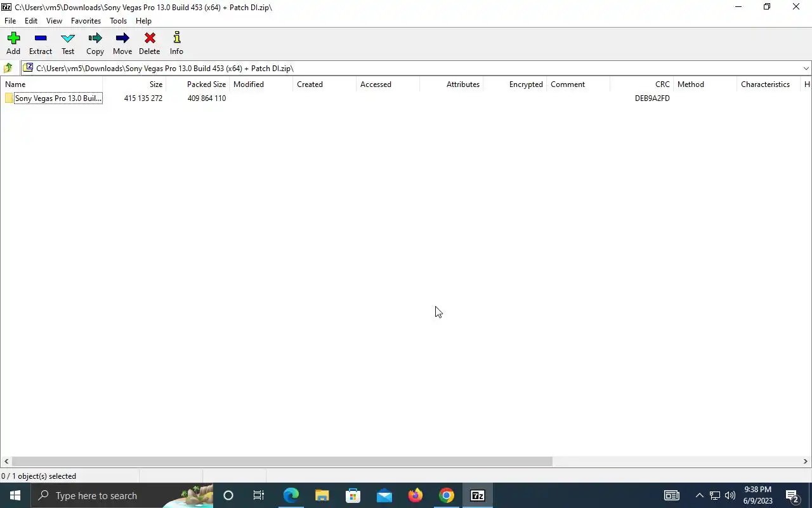Click the 7z title bar app icon
The width and height of the screenshot is (812, 508).
[x=6, y=7]
